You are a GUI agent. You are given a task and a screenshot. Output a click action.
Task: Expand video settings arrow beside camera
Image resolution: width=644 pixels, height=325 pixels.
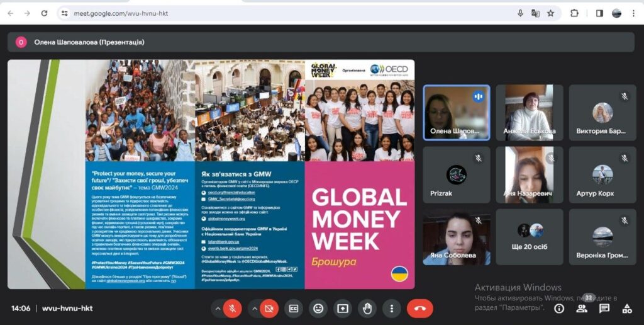point(255,309)
